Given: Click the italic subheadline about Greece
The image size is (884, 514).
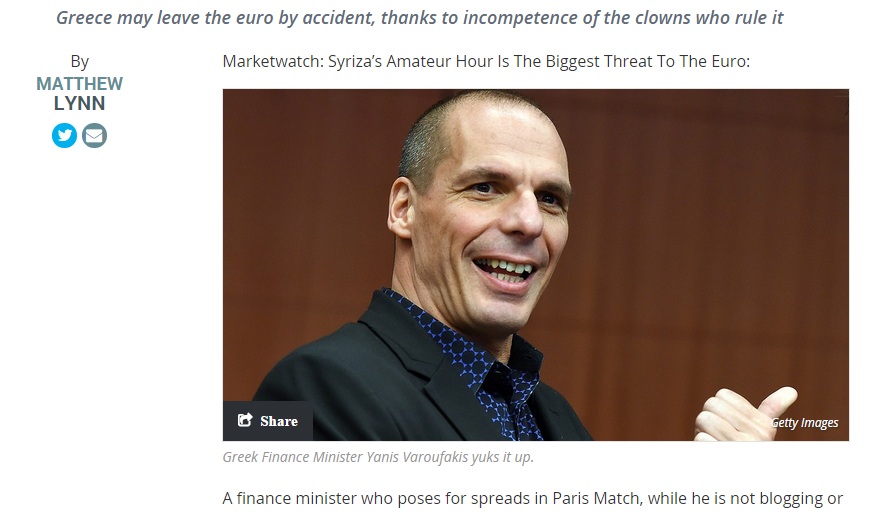Looking at the screenshot, I should [x=419, y=18].
